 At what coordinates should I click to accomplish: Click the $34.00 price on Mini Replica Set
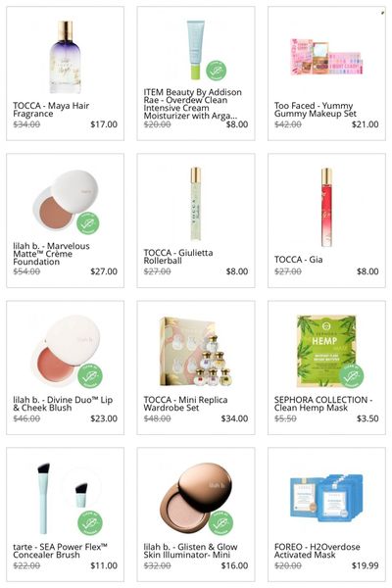click(x=234, y=418)
